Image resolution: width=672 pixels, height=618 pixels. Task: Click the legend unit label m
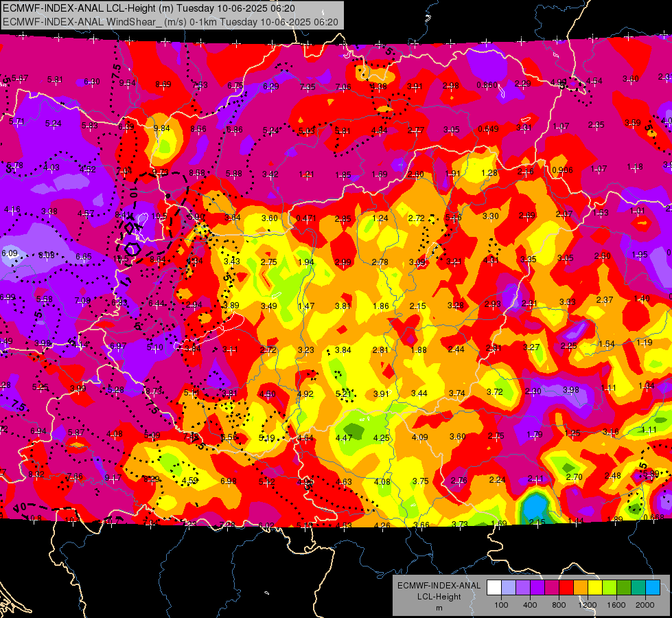click(439, 608)
